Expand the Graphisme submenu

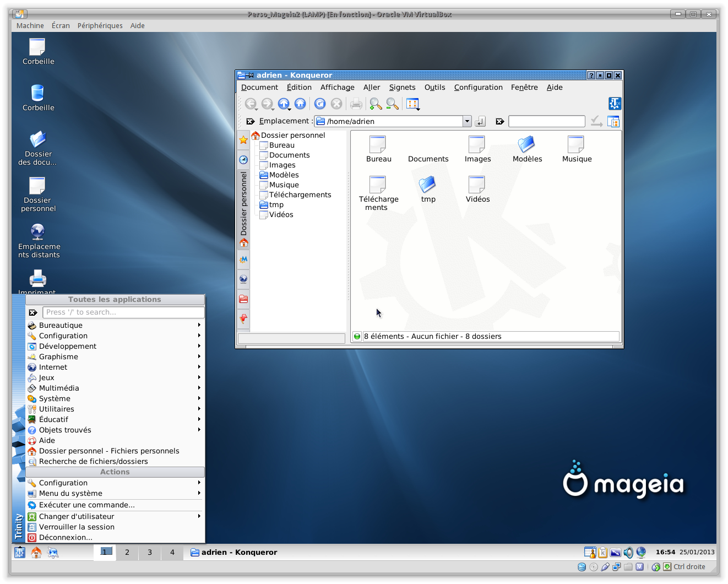[115, 357]
